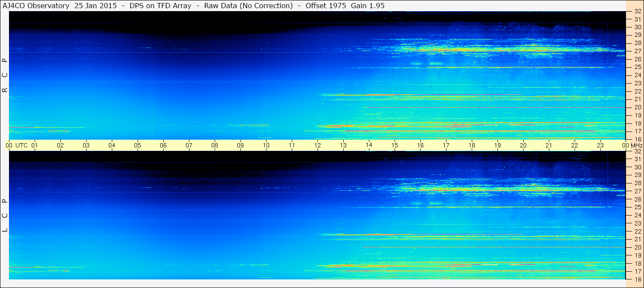Select hour 10 on the UTC axis

coord(266,145)
